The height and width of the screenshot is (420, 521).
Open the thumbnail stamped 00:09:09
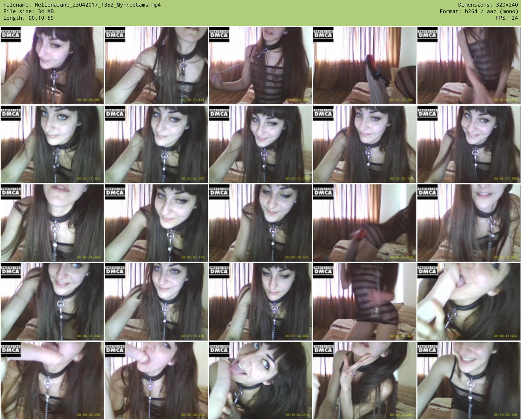tap(52, 381)
